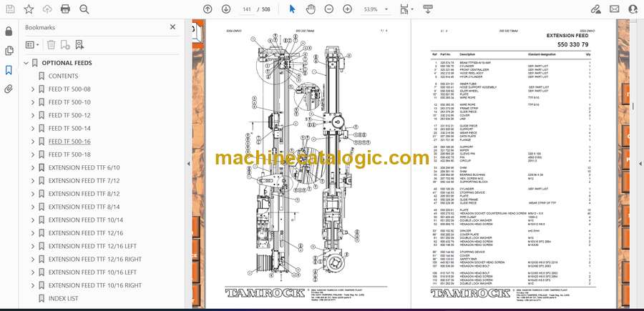The width and height of the screenshot is (644, 311).
Task: Expand the EXTENSION FEED TTF 6/10 bookmark
Action: [33, 168]
